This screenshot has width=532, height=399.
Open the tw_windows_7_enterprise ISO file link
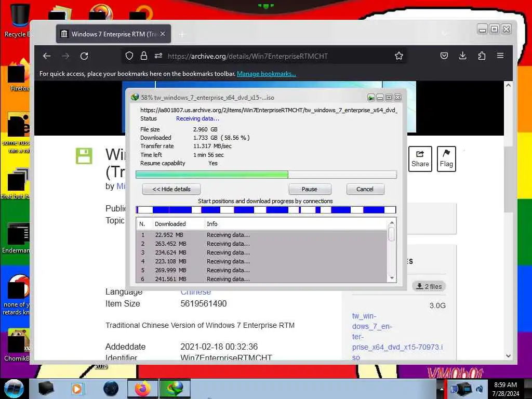pyautogui.click(x=397, y=337)
